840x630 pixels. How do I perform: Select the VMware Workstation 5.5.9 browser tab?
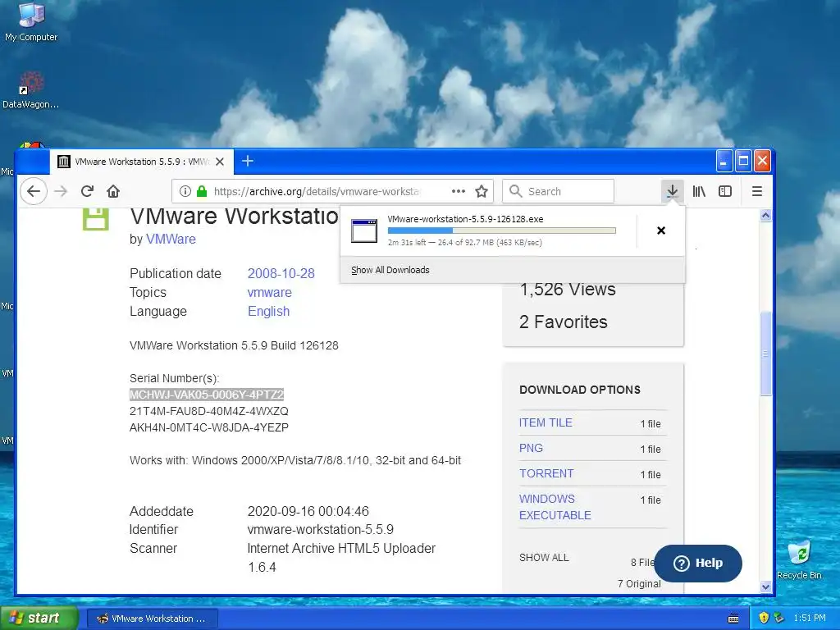tap(141, 162)
